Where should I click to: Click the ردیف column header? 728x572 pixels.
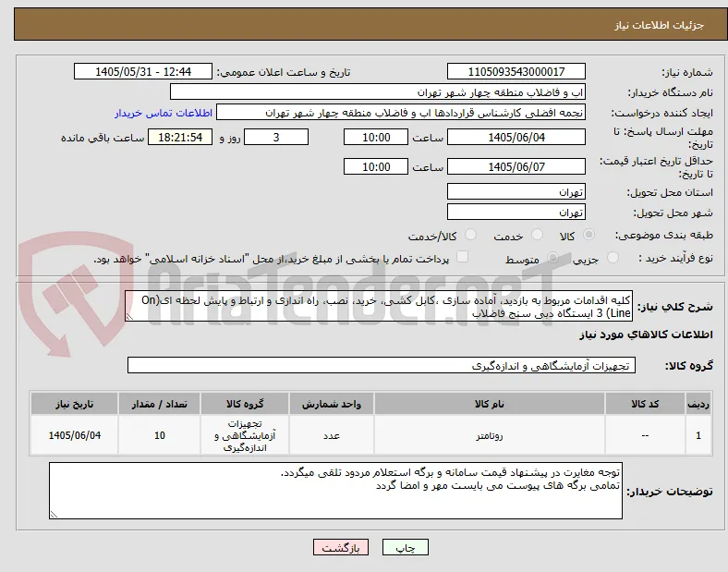tap(698, 404)
